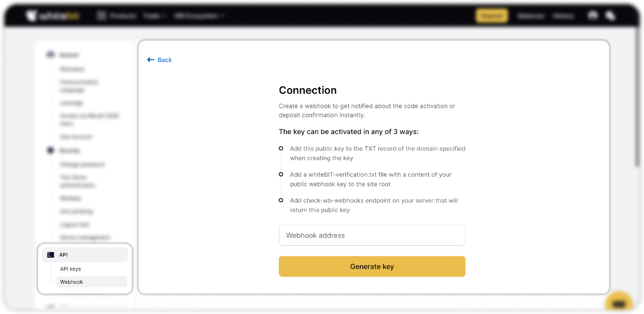
Task: Click the WhiteBIT logo in header
Action: pos(53,16)
